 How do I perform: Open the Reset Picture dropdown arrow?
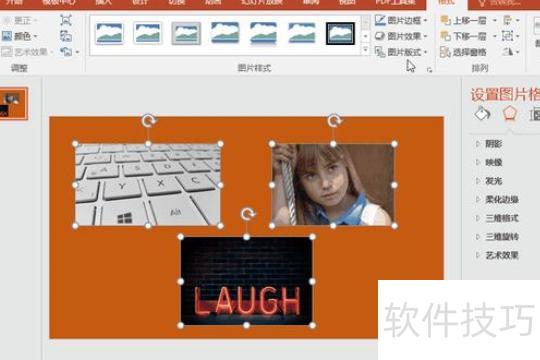77,52
